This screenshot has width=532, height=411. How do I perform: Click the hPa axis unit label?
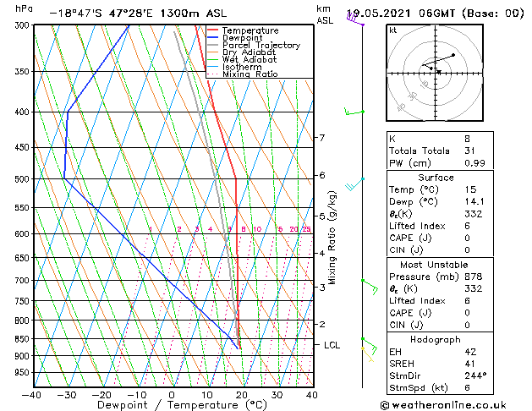(24, 8)
